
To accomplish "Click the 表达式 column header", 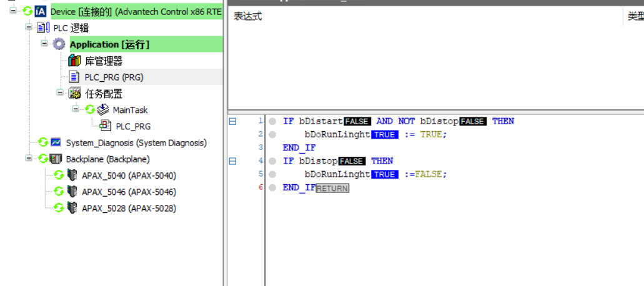I will tap(247, 17).
